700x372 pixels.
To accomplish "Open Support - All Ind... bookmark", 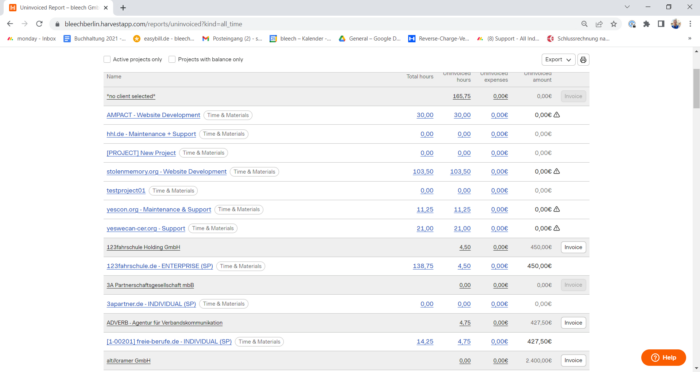I will pyautogui.click(x=508, y=39).
